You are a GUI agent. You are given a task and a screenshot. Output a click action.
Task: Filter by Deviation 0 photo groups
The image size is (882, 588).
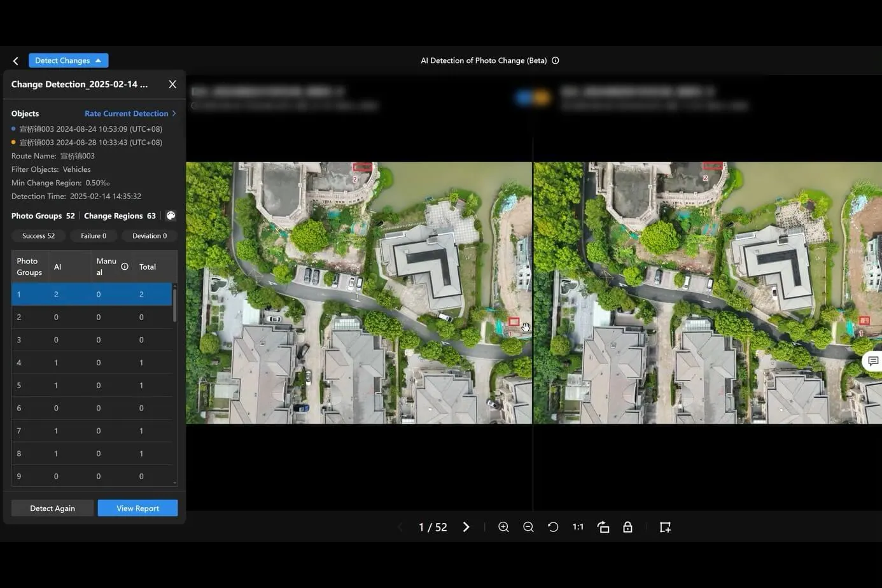click(x=150, y=236)
